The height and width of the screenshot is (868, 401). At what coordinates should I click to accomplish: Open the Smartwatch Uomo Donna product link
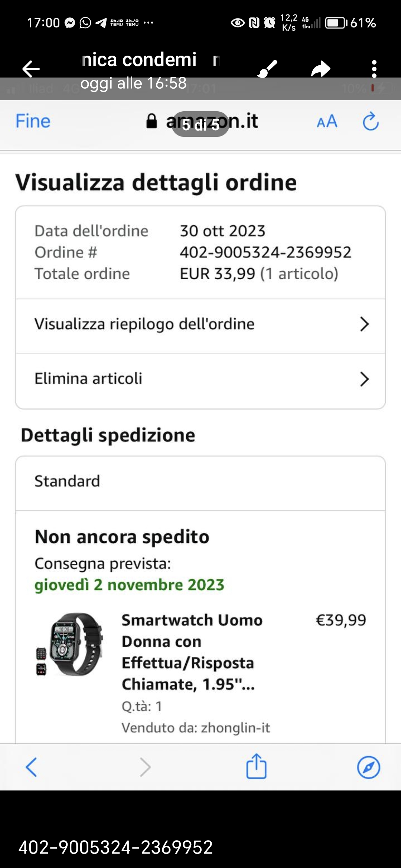[192, 652]
